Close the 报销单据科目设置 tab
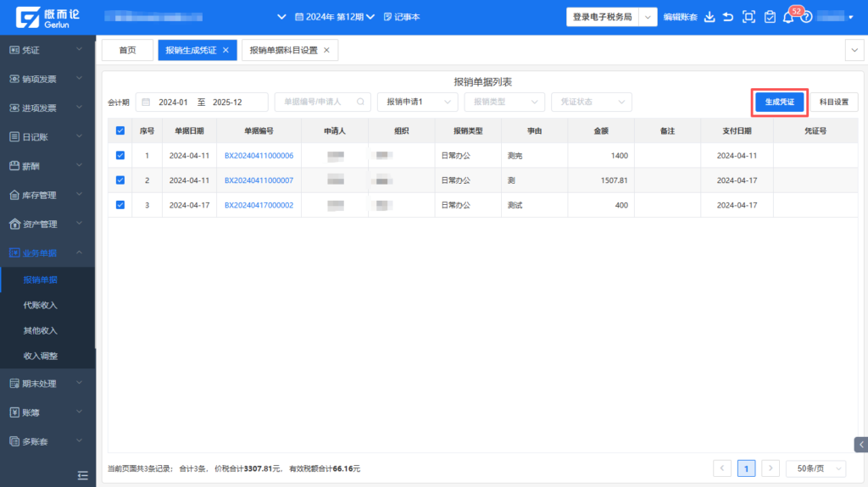This screenshot has height=487, width=868. (x=326, y=51)
